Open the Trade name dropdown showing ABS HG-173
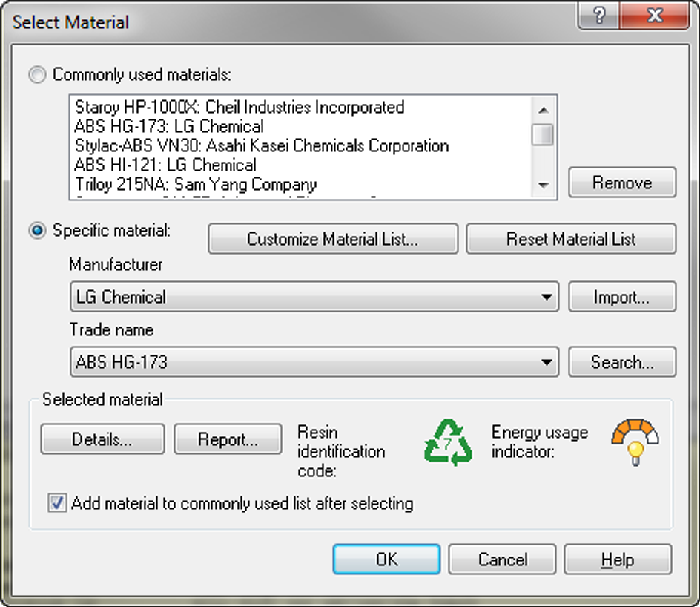700x607 pixels. tap(314, 362)
